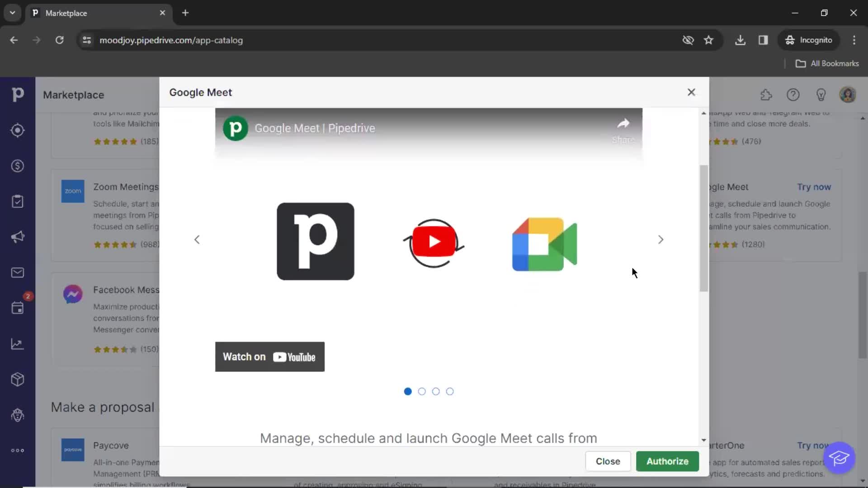
Task: Click the Pipedrive mail sidebar icon
Action: point(17,272)
